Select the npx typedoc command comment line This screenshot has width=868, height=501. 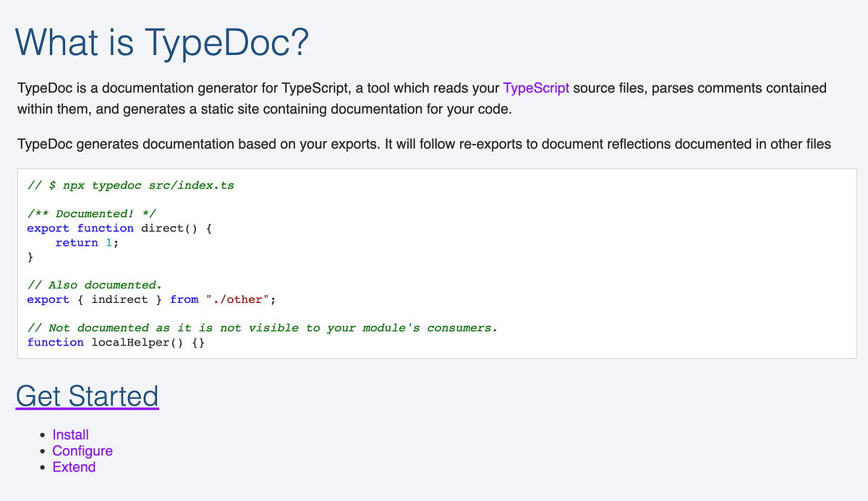[x=130, y=185]
